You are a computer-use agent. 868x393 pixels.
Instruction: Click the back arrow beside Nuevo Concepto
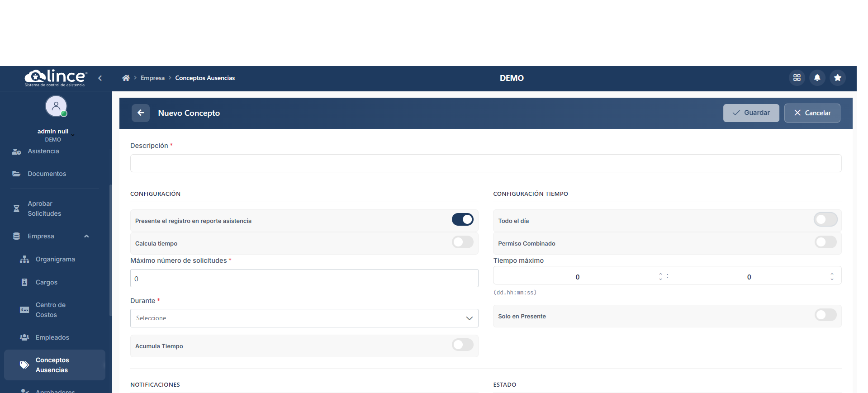point(141,113)
